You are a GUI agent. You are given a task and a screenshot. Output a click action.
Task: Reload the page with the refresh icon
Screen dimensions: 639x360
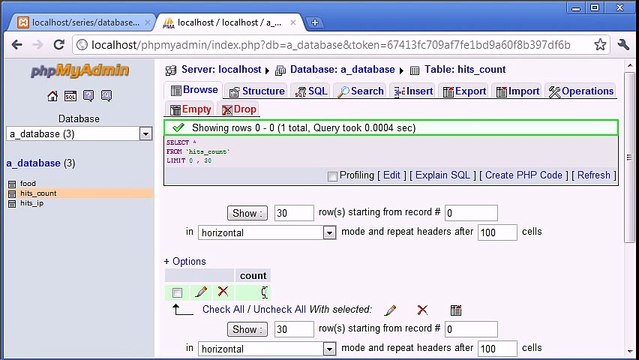[59, 44]
